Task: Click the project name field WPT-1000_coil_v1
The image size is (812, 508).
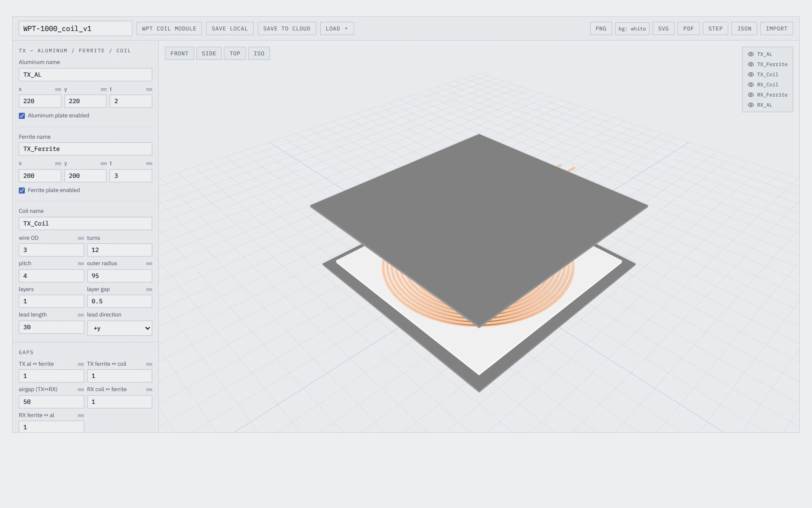Action: (x=76, y=28)
